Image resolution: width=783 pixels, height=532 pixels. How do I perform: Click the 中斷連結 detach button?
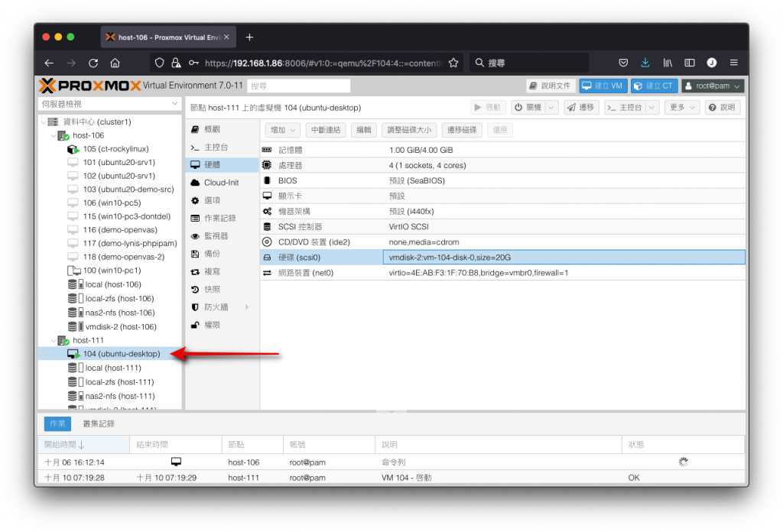click(x=326, y=130)
